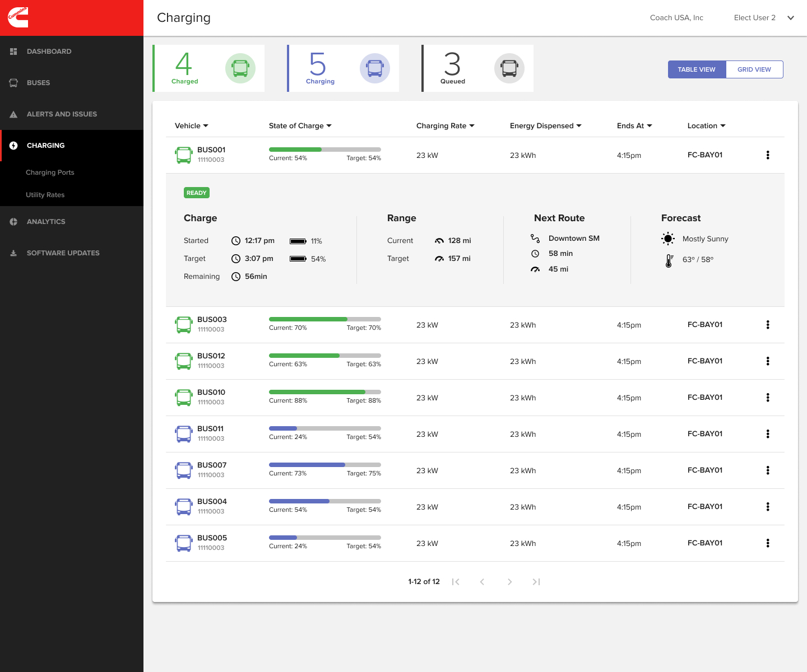
Task: Switch to Table View
Action: pos(697,69)
